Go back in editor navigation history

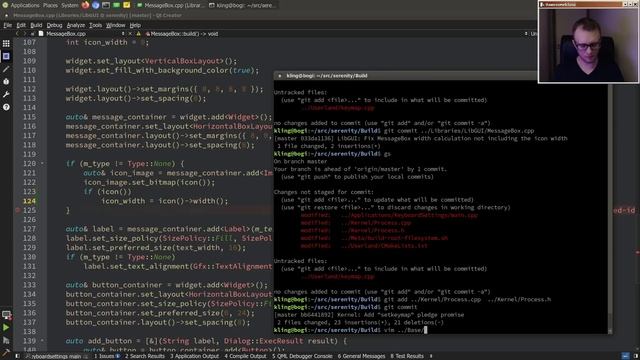(x=17, y=34)
